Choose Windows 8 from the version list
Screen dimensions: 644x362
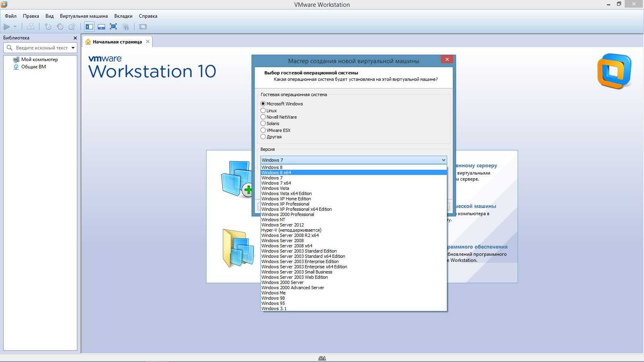[x=353, y=167]
